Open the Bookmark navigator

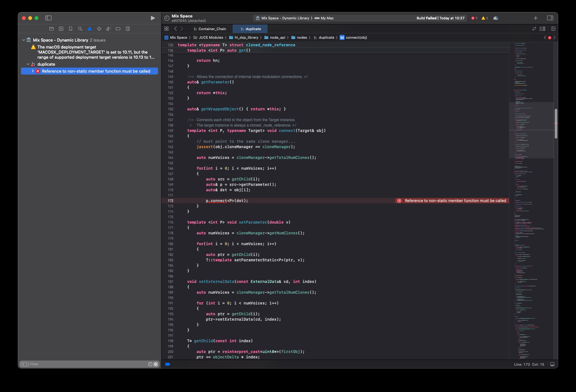point(70,29)
